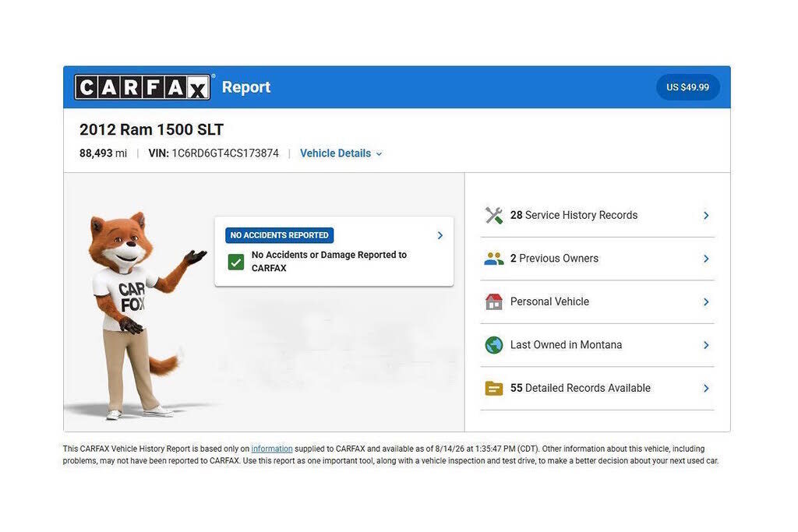
Task: Click the folder icon beside Detailed Records Available
Action: tap(493, 388)
